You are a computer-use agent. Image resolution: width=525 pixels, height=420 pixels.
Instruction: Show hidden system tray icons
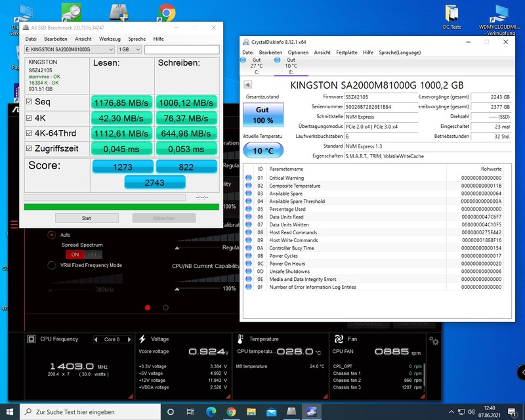pyautogui.click(x=451, y=411)
